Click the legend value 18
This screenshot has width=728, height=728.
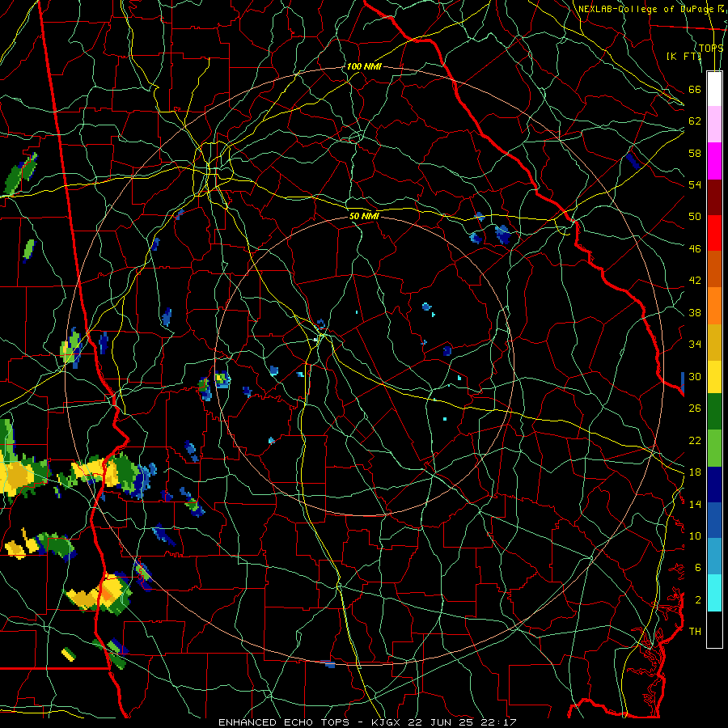pos(695,472)
